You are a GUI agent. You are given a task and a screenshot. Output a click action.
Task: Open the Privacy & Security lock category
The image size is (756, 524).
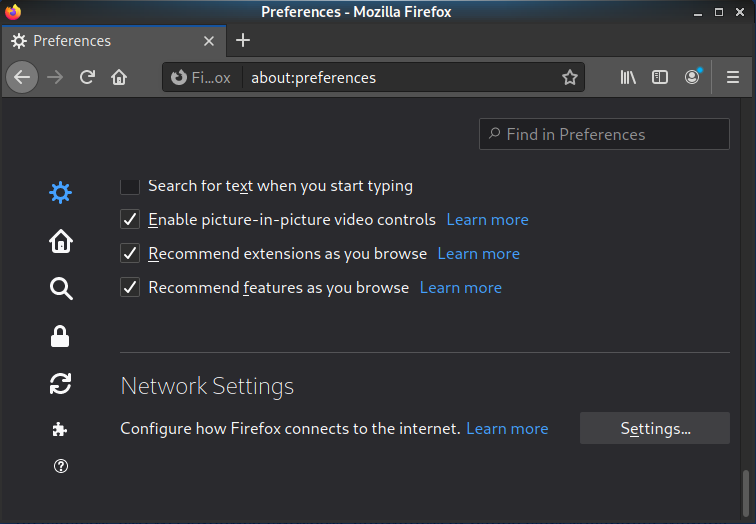point(61,337)
